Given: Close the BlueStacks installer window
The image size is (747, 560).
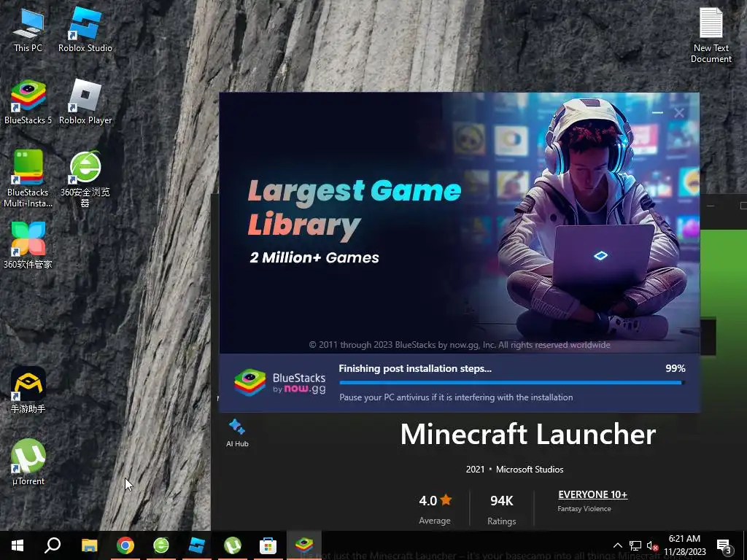Looking at the screenshot, I should point(679,113).
